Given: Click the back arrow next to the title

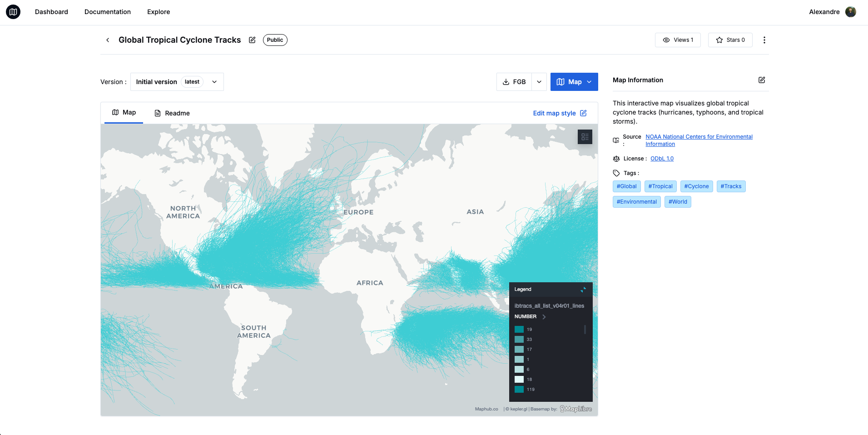Looking at the screenshot, I should click(108, 40).
